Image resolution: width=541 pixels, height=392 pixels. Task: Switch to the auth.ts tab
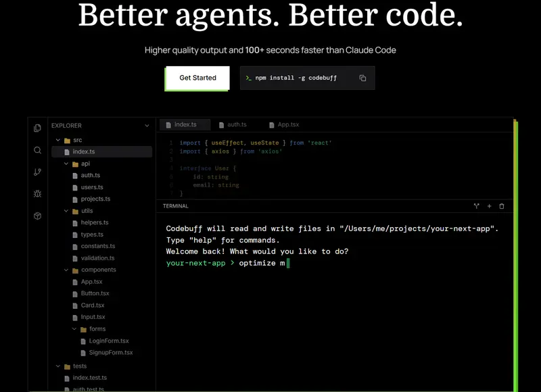[233, 125]
